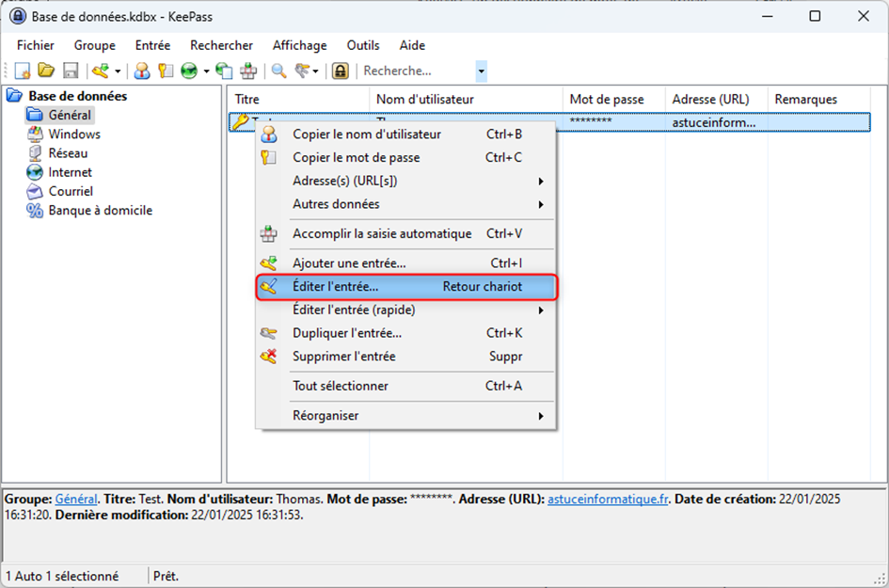Click the copy password key icon
This screenshot has width=889, height=588.
point(167,71)
